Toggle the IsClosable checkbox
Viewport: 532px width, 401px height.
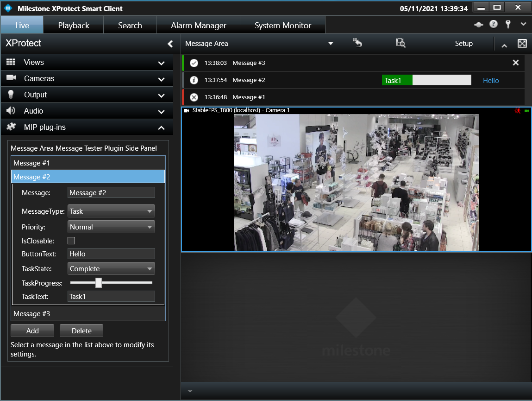tap(71, 241)
